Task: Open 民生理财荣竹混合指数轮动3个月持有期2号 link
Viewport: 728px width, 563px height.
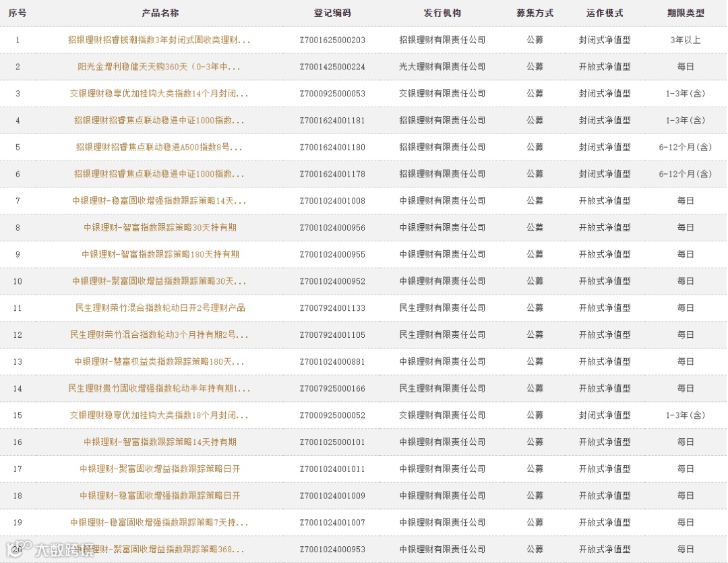Action: click(x=159, y=335)
